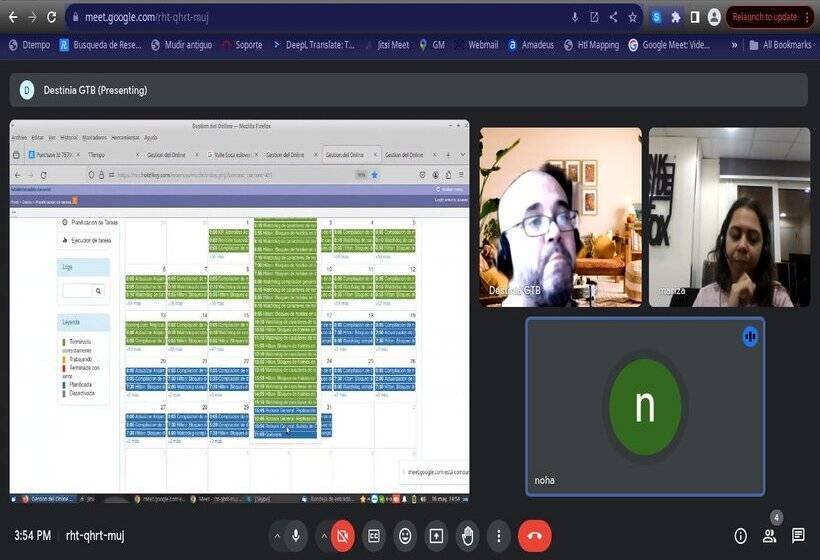Raise your hand in the meeting
This screenshot has height=560, width=820.
pos(467,536)
